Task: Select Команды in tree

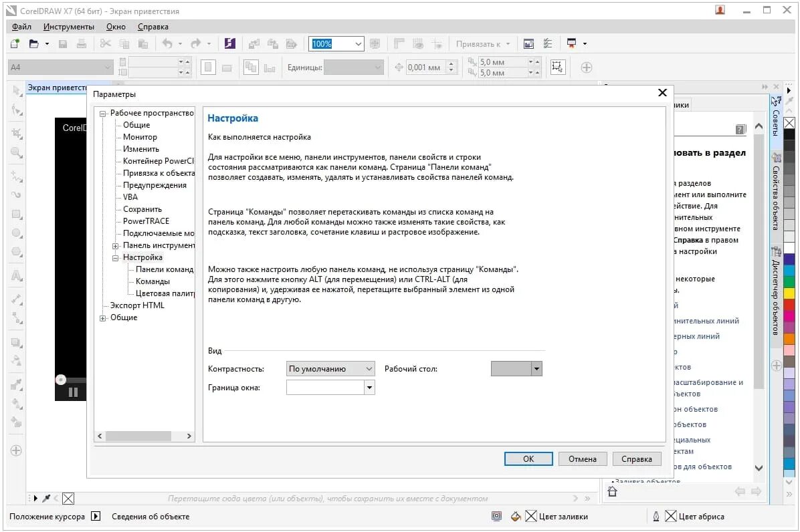Action: (x=153, y=281)
